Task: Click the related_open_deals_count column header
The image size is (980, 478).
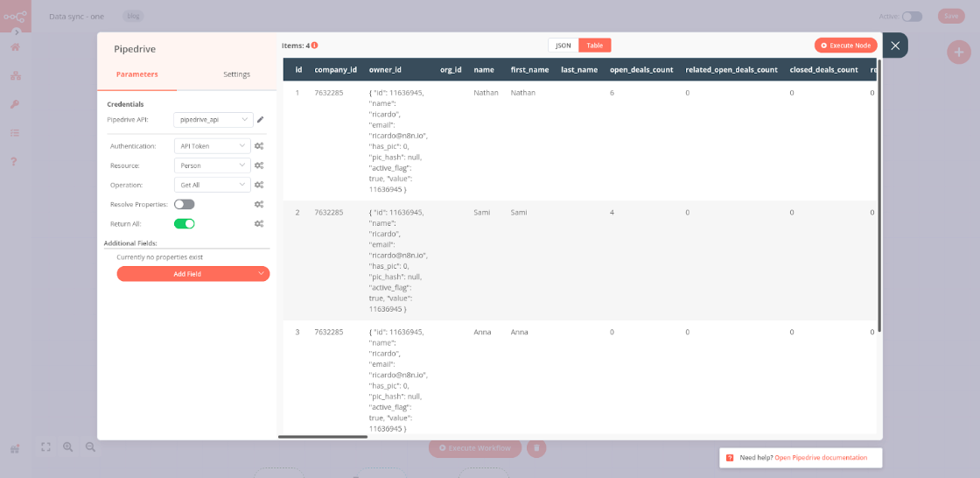Action: (731, 70)
